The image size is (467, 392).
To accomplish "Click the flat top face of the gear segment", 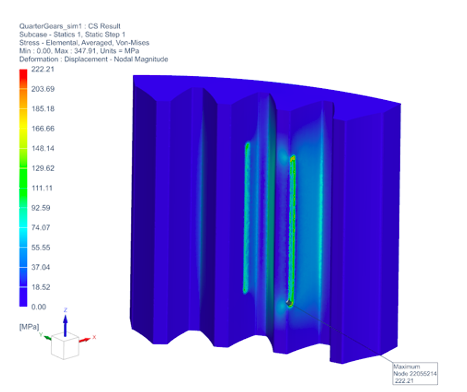I will point(267,88).
